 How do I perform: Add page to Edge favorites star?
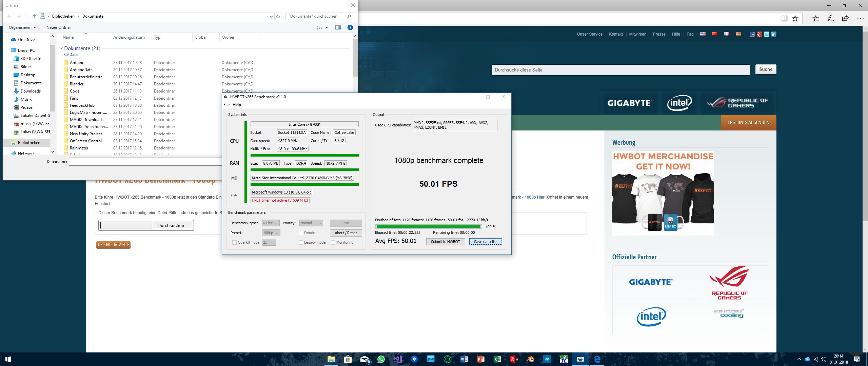pos(795,18)
